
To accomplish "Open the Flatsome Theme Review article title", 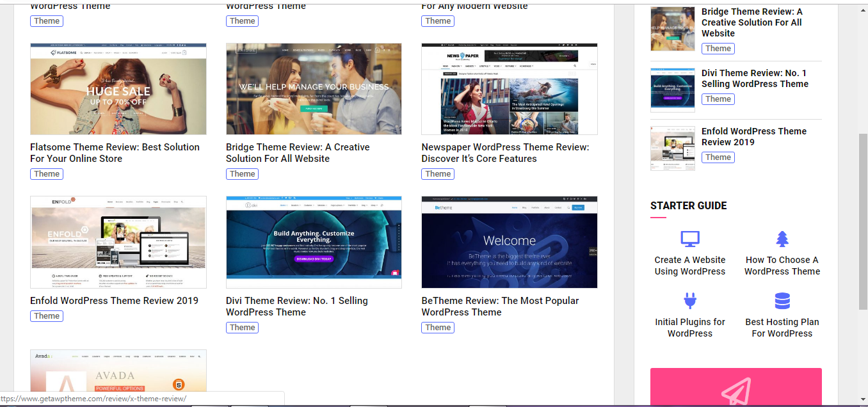I will (115, 153).
